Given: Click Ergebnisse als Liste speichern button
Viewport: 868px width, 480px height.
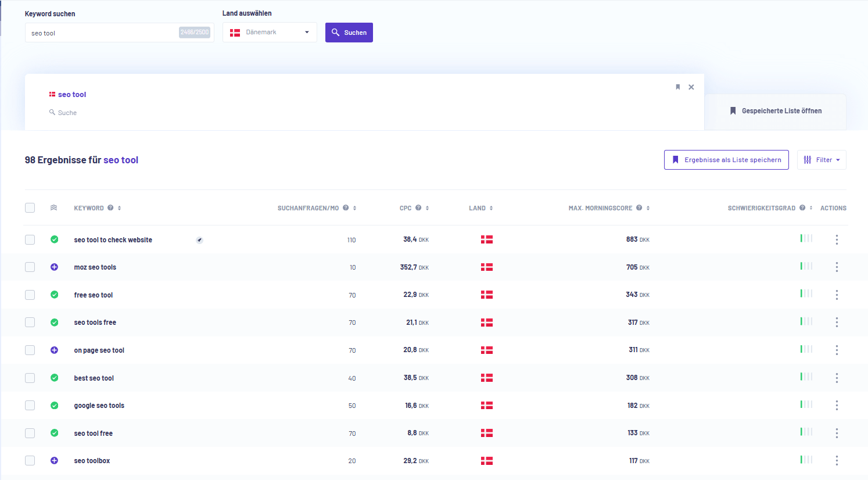Looking at the screenshot, I should click(x=726, y=160).
